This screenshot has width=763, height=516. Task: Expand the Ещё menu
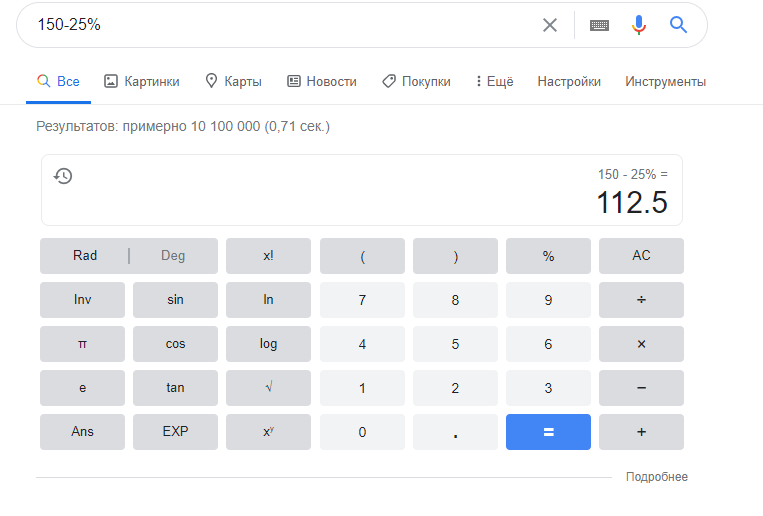(495, 81)
